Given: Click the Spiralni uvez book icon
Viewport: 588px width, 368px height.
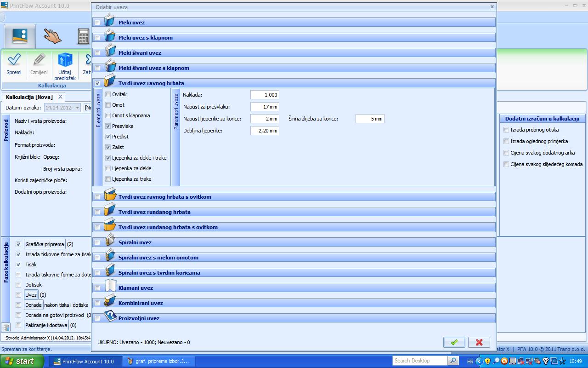Looking at the screenshot, I should coord(110,240).
